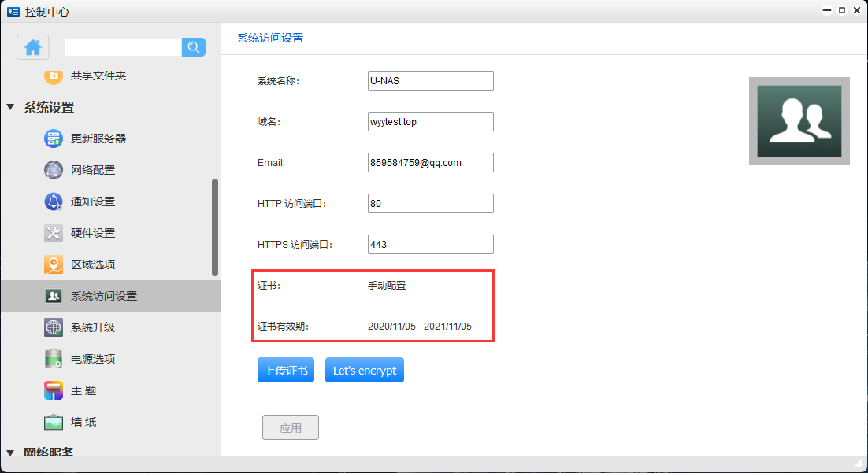
Task: Click the Let's encrypt button
Action: [364, 370]
